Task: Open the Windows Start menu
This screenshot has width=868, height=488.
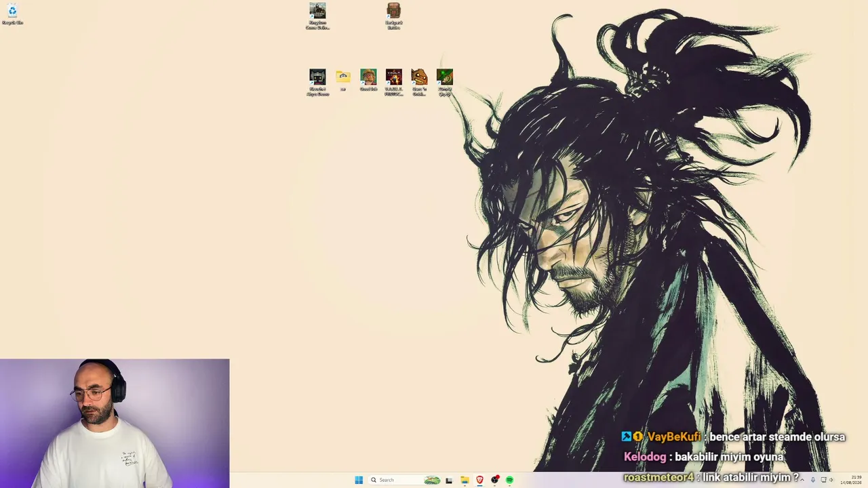Action: tap(359, 480)
